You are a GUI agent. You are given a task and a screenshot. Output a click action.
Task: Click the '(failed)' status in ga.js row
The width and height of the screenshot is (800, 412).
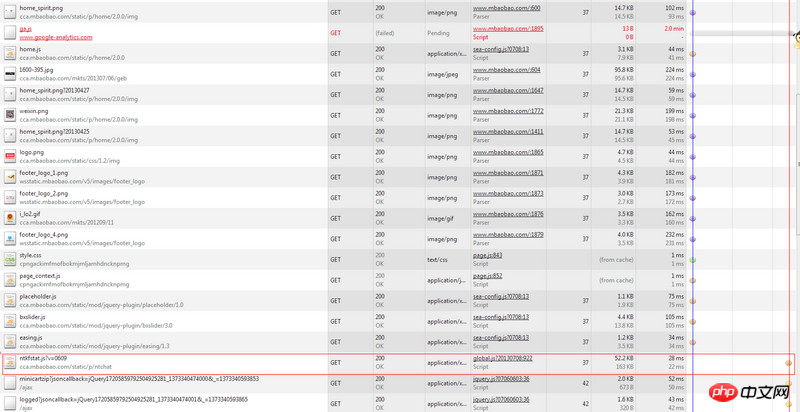(384, 33)
